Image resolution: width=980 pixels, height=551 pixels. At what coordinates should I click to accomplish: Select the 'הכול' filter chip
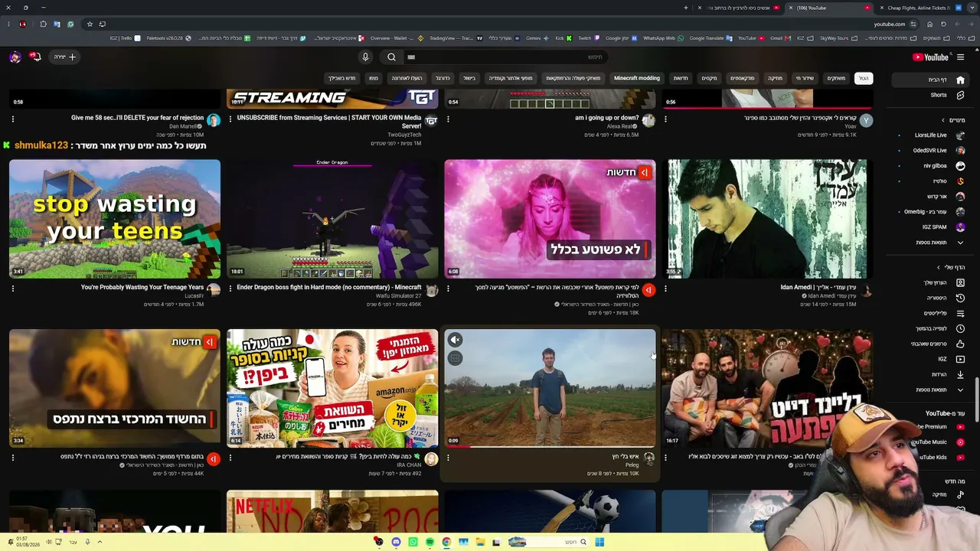863,78
